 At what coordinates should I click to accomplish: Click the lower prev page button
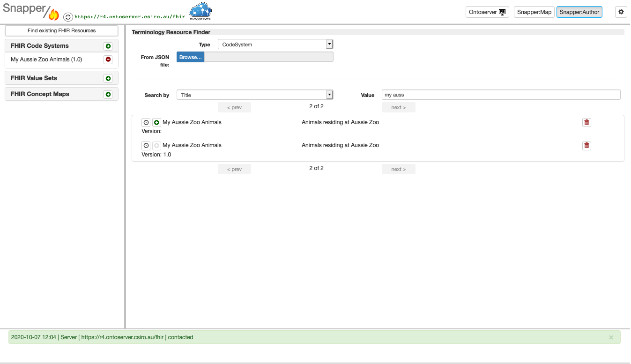click(234, 169)
